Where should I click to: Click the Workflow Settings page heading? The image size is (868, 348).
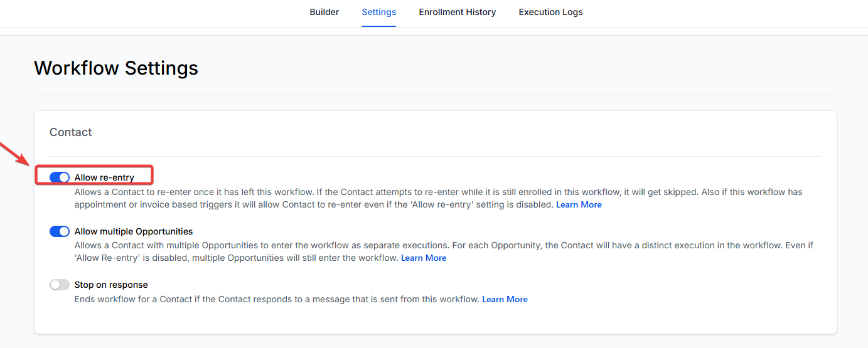click(x=116, y=68)
